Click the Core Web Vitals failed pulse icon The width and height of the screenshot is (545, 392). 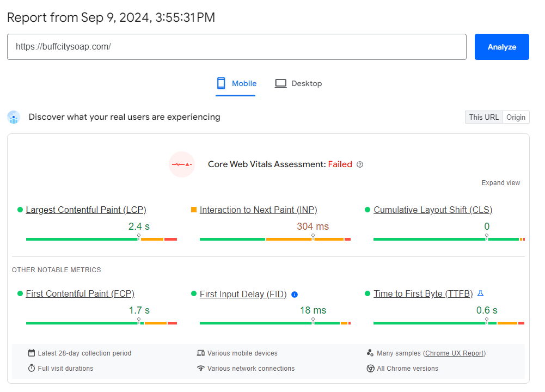pos(182,164)
